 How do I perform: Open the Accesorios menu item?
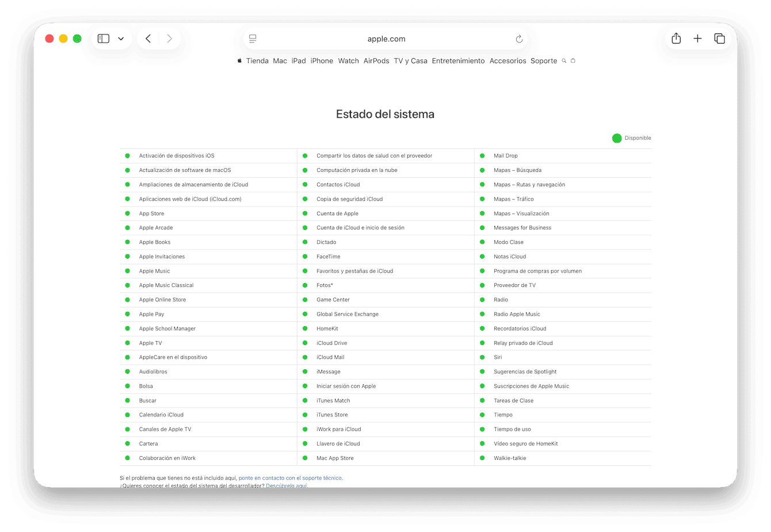point(507,61)
